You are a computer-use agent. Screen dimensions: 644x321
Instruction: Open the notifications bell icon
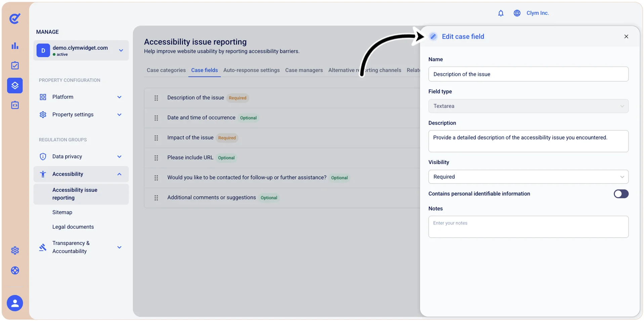[x=501, y=13]
